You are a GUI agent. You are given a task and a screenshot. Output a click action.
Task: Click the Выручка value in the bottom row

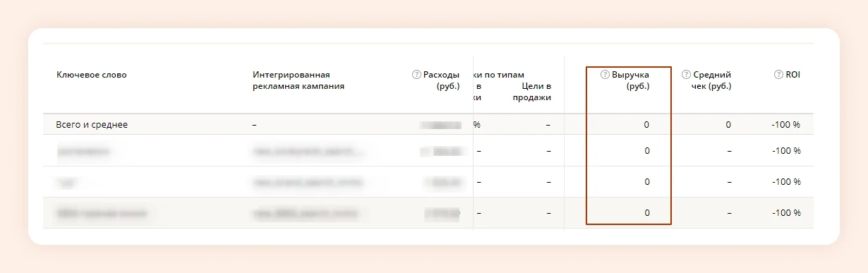click(646, 213)
